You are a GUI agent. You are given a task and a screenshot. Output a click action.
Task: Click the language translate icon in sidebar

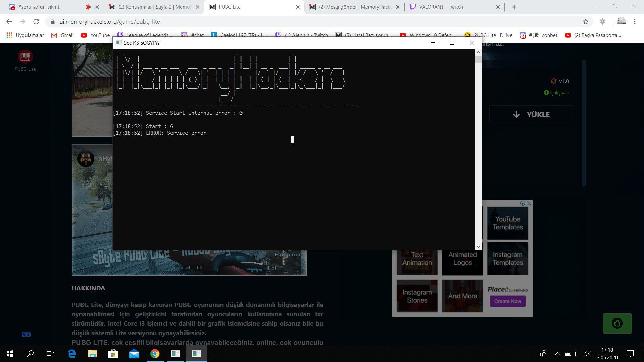click(26, 334)
